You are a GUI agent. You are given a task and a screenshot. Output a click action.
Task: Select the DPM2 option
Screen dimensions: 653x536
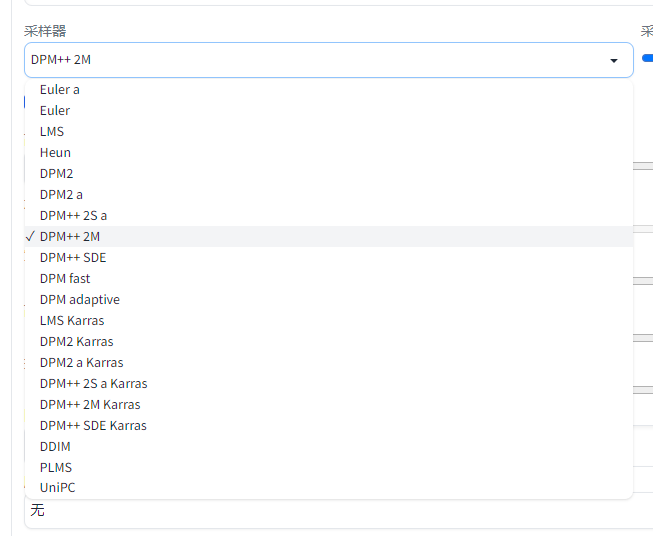tap(56, 174)
